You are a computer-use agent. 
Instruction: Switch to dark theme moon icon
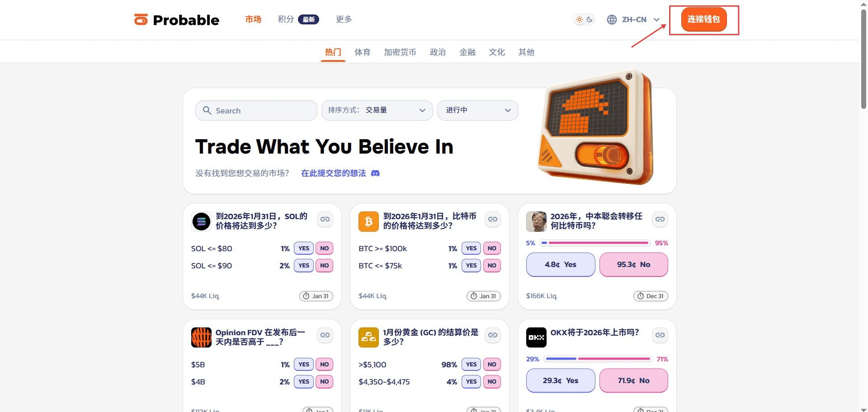[x=590, y=19]
